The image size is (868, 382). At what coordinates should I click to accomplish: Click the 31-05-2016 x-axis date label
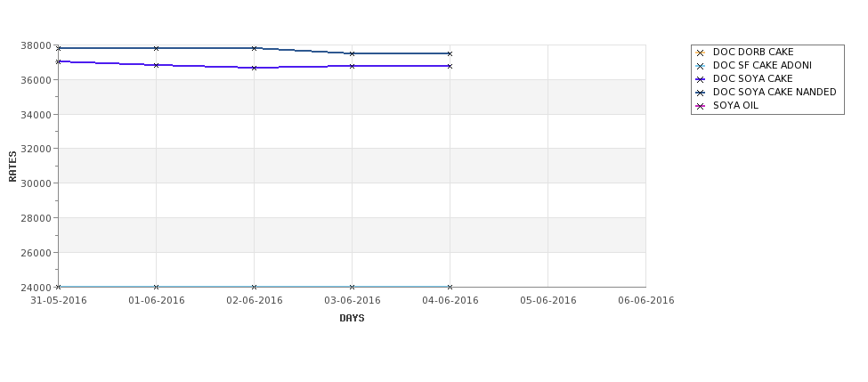pos(58,301)
